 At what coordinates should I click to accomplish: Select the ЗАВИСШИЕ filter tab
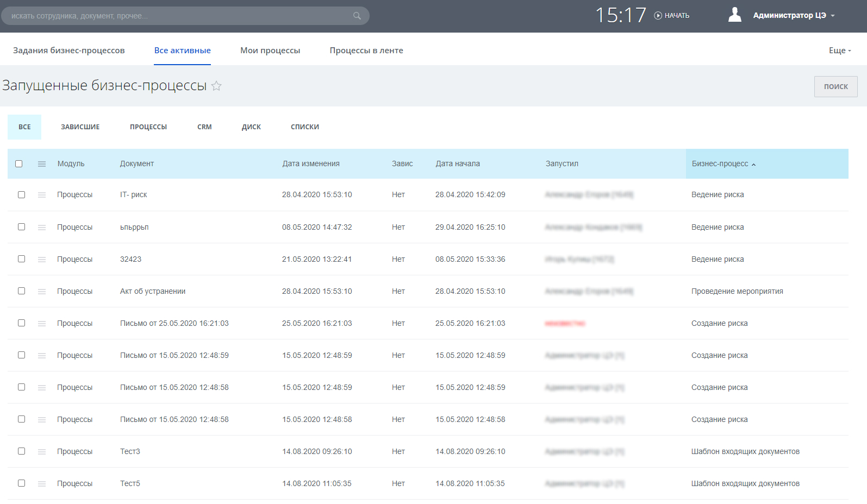point(80,127)
